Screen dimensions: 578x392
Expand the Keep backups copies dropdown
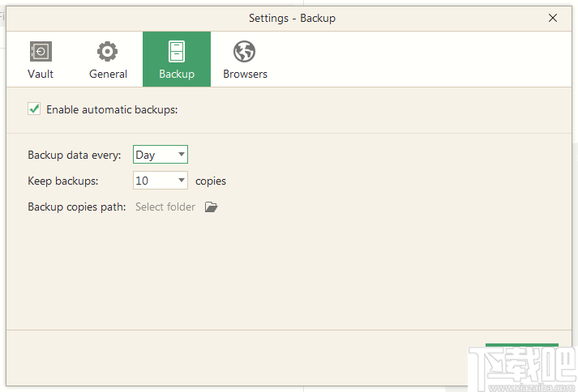161,180
